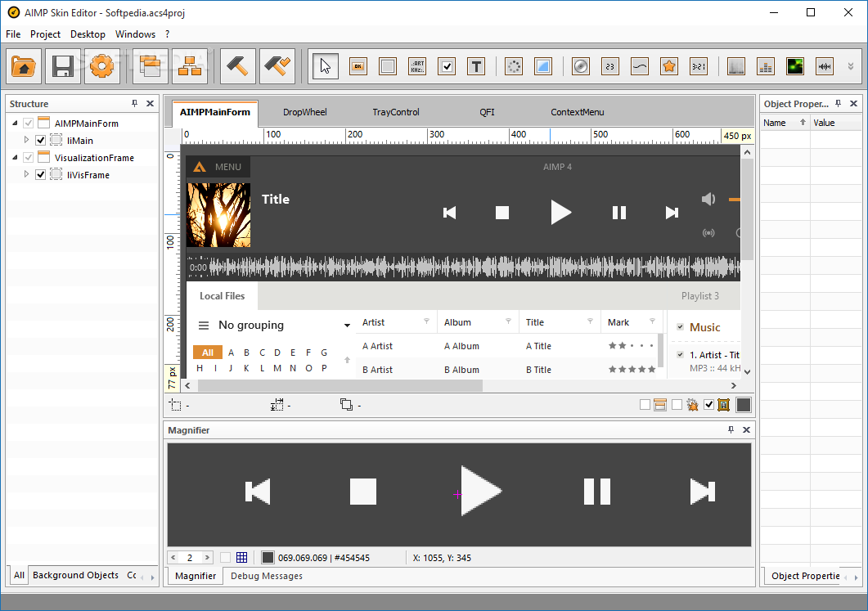Image resolution: width=868 pixels, height=611 pixels.
Task: Select the green visualization element tool
Action: coord(795,67)
